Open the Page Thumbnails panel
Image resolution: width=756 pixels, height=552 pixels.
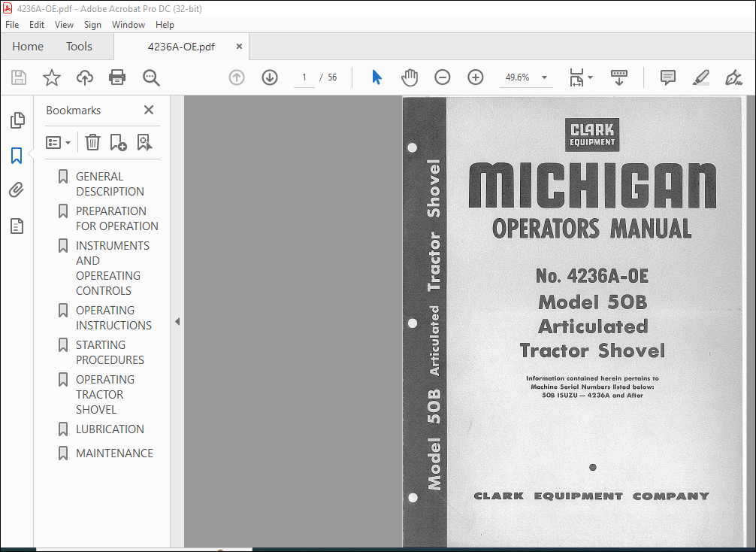17,120
